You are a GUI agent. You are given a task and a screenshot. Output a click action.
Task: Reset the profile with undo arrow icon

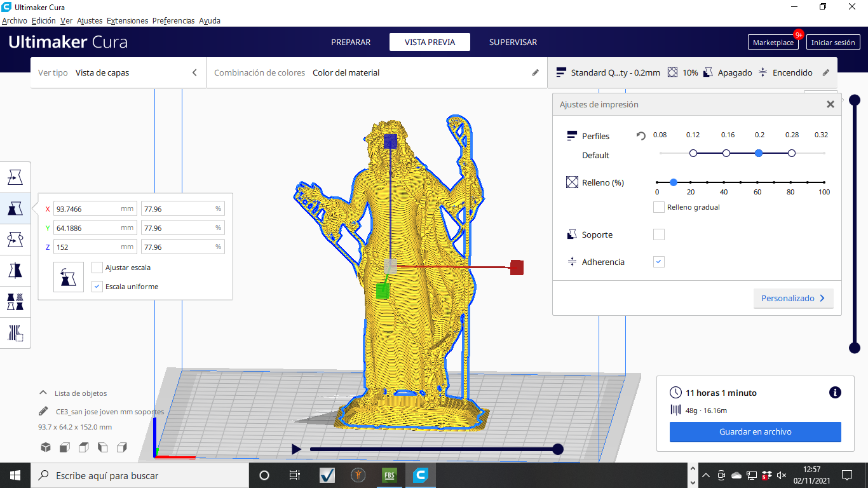(x=641, y=135)
